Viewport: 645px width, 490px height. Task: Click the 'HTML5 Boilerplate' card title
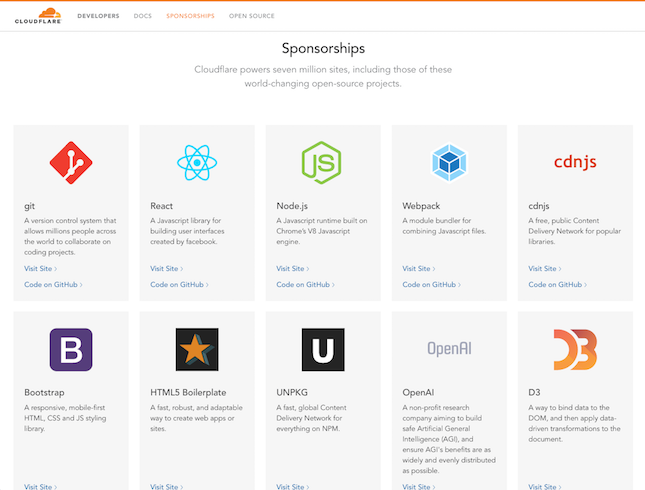(188, 392)
